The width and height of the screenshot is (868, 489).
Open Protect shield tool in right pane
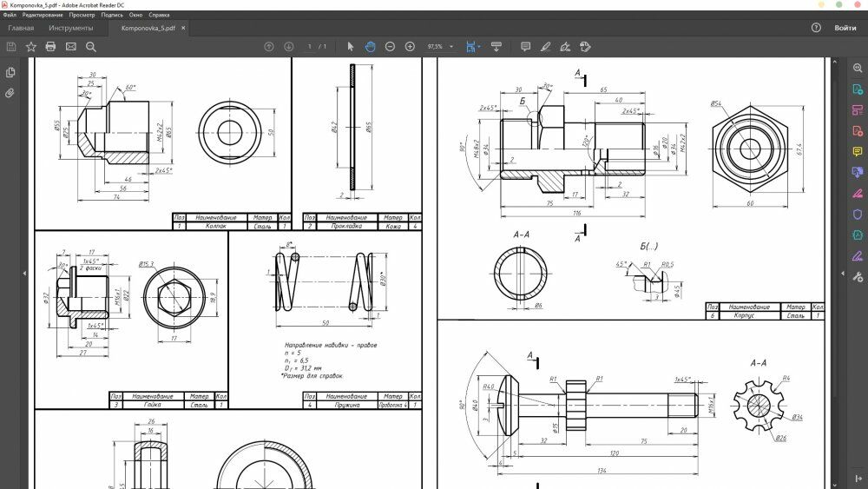[x=858, y=215]
